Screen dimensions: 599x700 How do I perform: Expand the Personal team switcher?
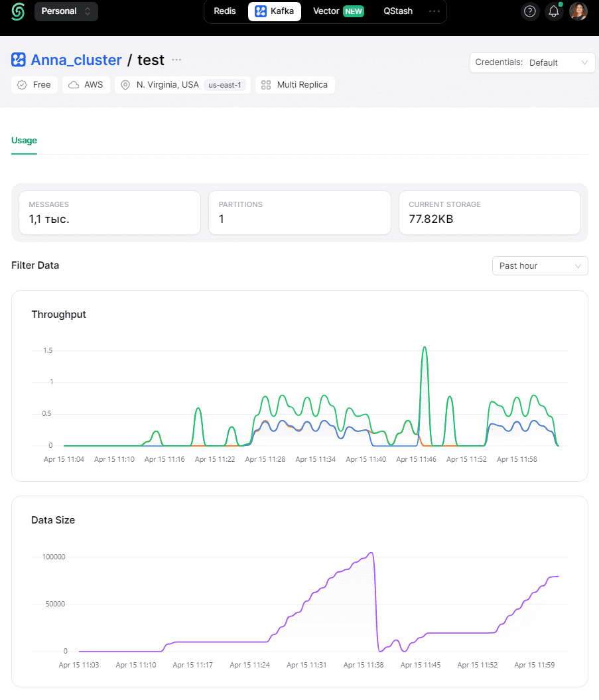pos(66,11)
